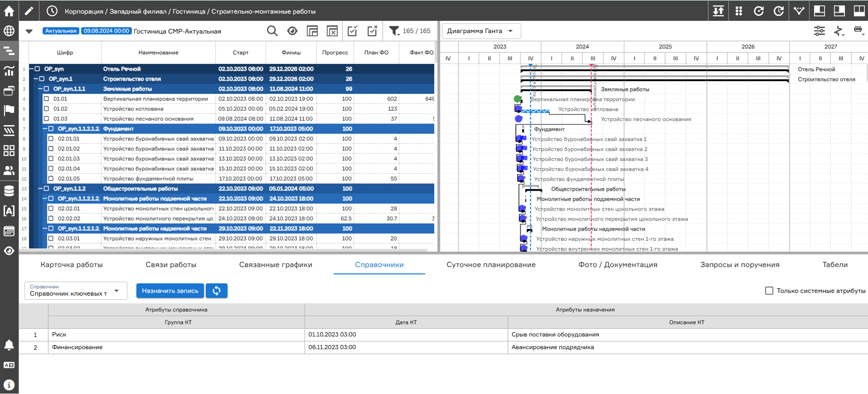Open the 'Справочник ключевых' dropdown

(x=76, y=291)
